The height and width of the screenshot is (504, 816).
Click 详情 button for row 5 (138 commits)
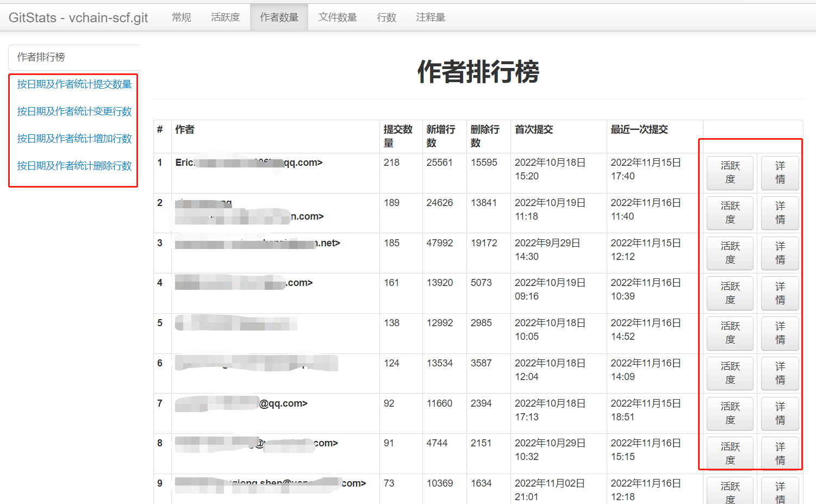780,333
